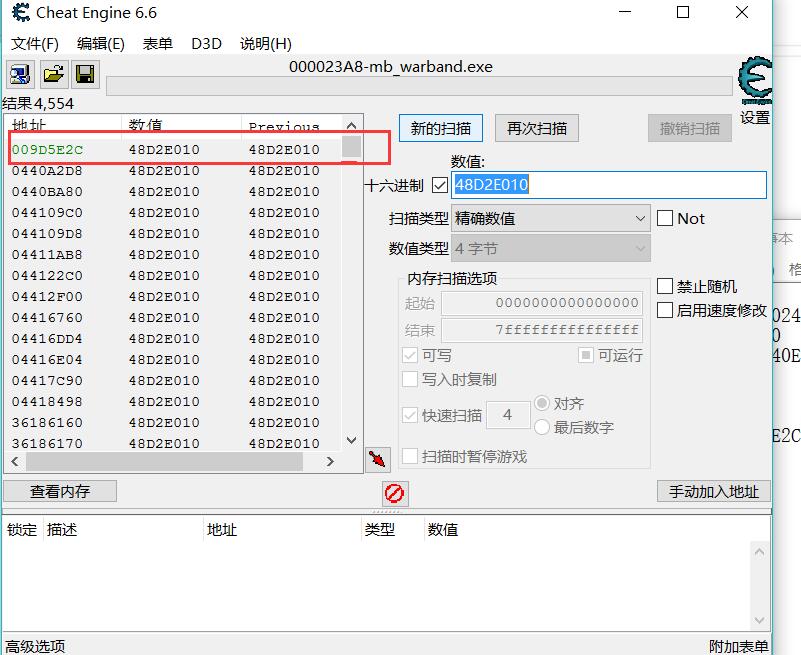Click the save floppy disk icon
This screenshot has width=801, height=655.
pos(85,75)
